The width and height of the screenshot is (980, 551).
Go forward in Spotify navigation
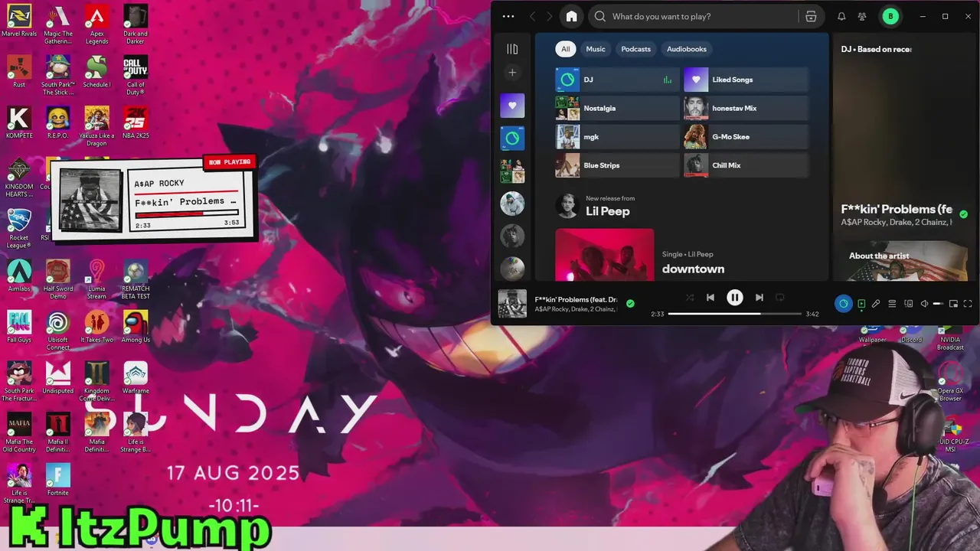tap(549, 16)
